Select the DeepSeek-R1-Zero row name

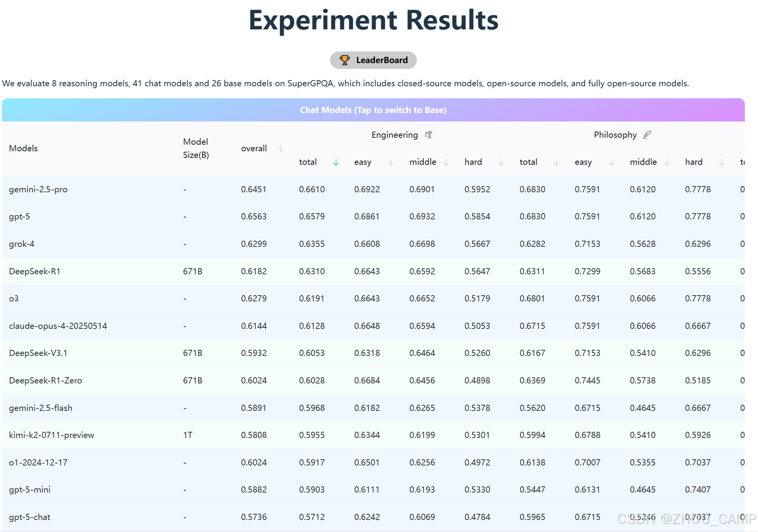pyautogui.click(x=46, y=380)
